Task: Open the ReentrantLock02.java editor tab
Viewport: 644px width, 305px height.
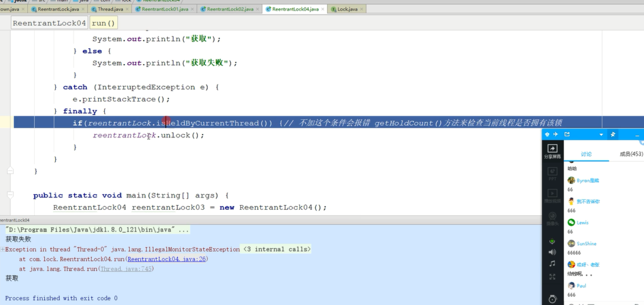Action: pyautogui.click(x=230, y=9)
